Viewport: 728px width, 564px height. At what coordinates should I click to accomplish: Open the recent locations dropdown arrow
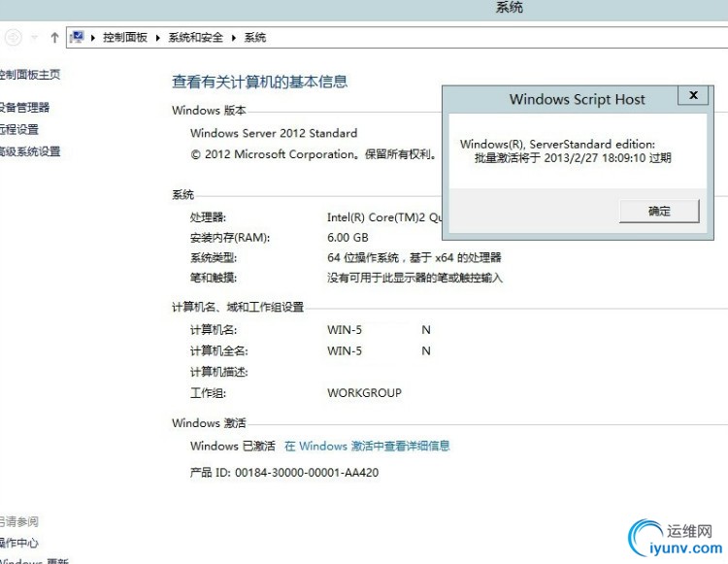pyautogui.click(x=34, y=38)
